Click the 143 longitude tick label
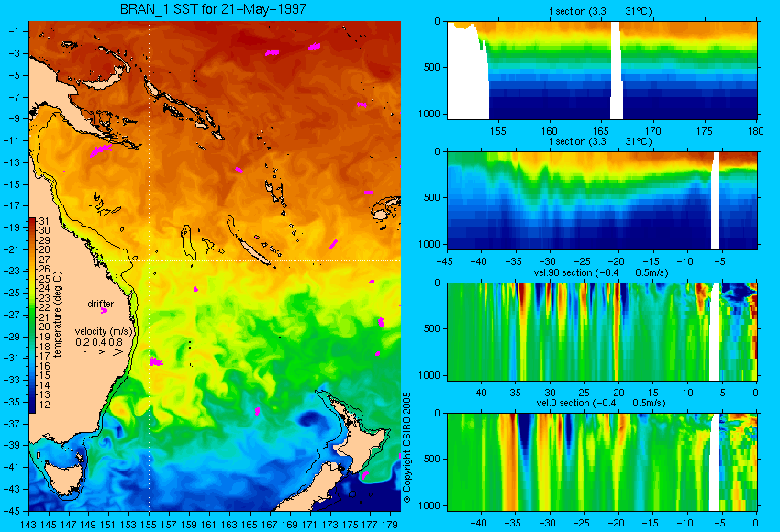The image size is (780, 532). (x=28, y=524)
